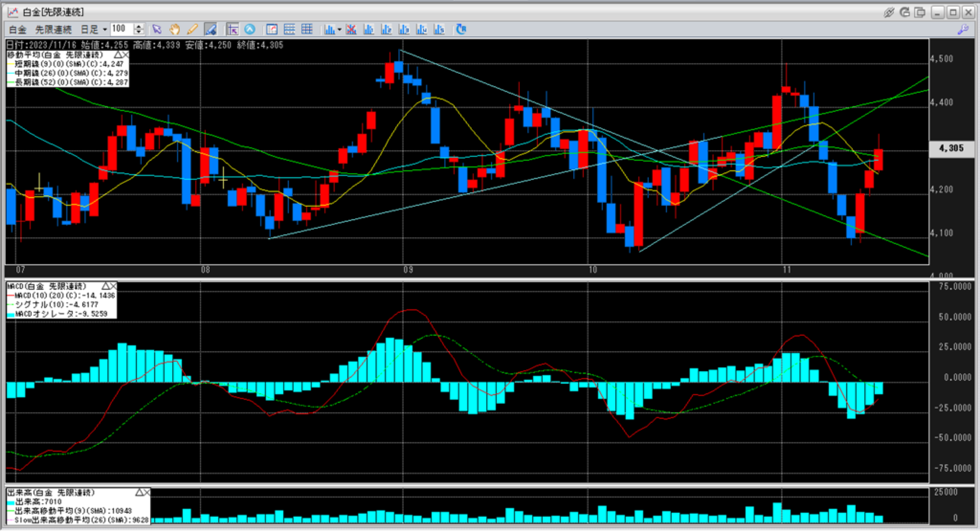Close the 出来高 indicator legend
Viewport: 980px width, 531px height.
(146, 493)
